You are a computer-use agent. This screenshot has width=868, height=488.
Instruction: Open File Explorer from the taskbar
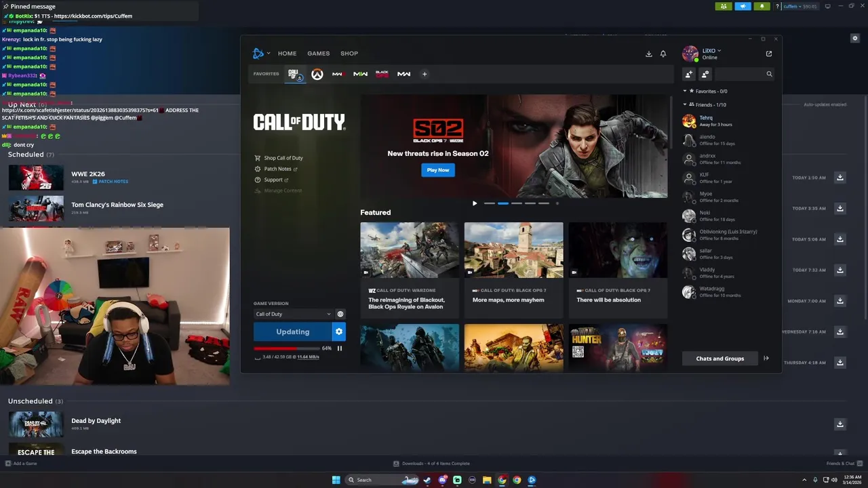click(487, 480)
